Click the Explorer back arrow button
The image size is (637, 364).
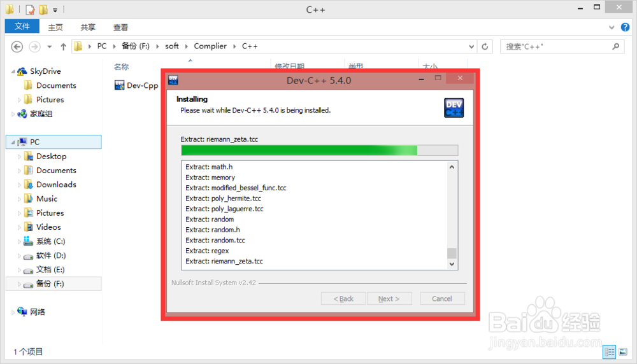tap(17, 46)
